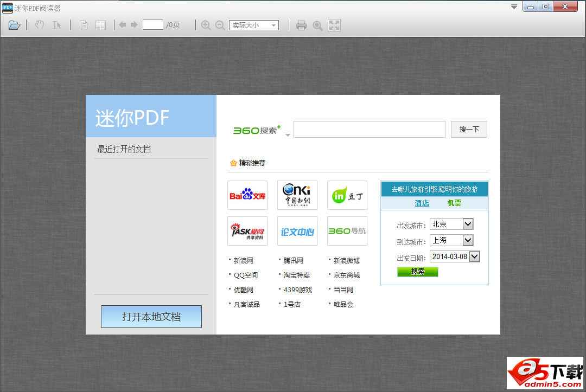Switch to two-page view icon
The width and height of the screenshot is (586, 392).
pyautogui.click(x=101, y=24)
